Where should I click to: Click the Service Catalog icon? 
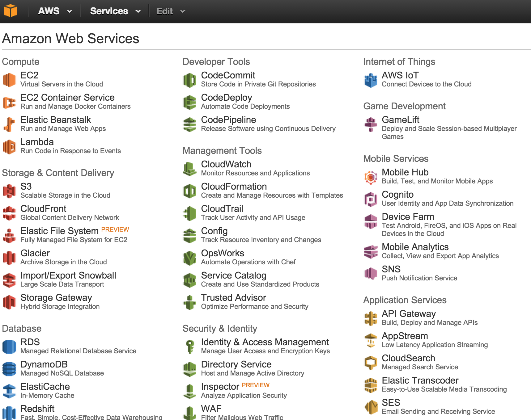[x=190, y=280]
